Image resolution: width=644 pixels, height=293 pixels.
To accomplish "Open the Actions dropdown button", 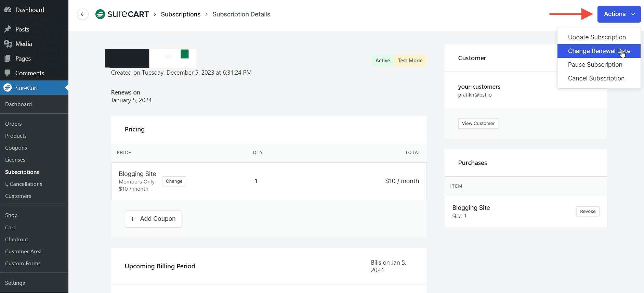I will [x=619, y=14].
